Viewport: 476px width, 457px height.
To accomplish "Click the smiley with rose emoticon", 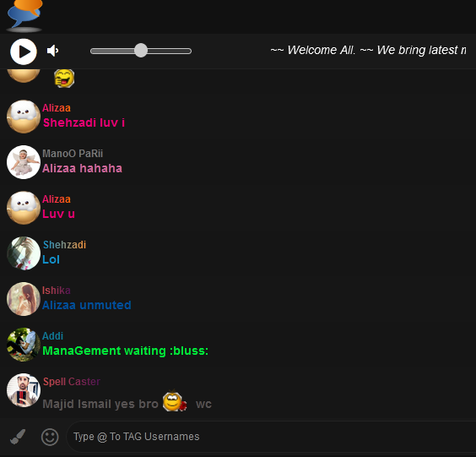I will pos(175,401).
